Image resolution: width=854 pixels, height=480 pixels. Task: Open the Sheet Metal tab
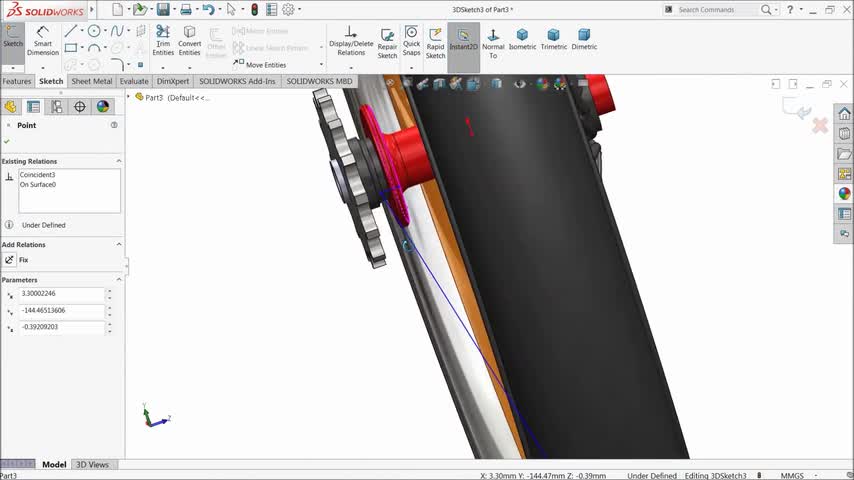pos(92,81)
